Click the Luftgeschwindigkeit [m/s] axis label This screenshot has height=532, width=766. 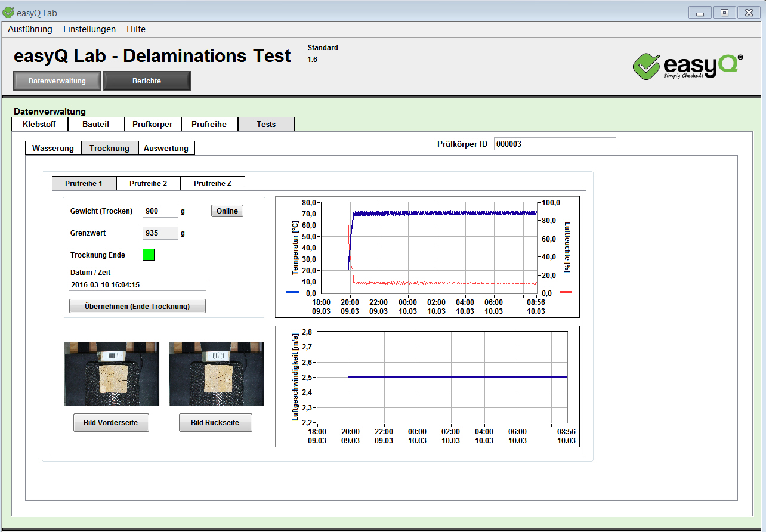[x=295, y=377]
